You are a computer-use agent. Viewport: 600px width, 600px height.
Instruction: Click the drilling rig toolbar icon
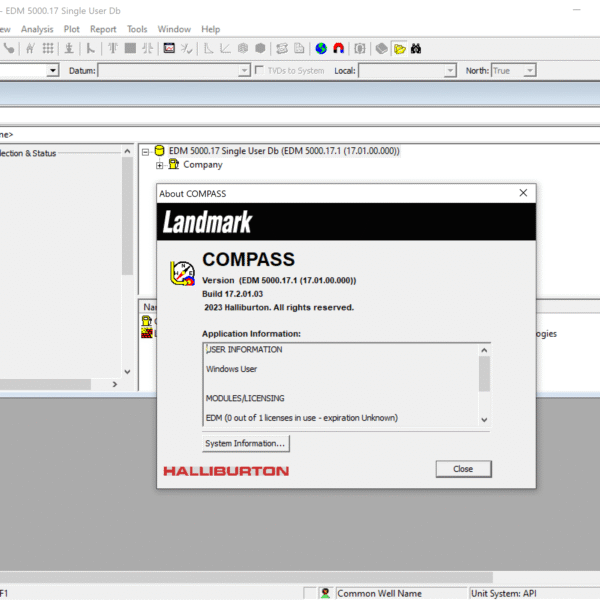69,48
